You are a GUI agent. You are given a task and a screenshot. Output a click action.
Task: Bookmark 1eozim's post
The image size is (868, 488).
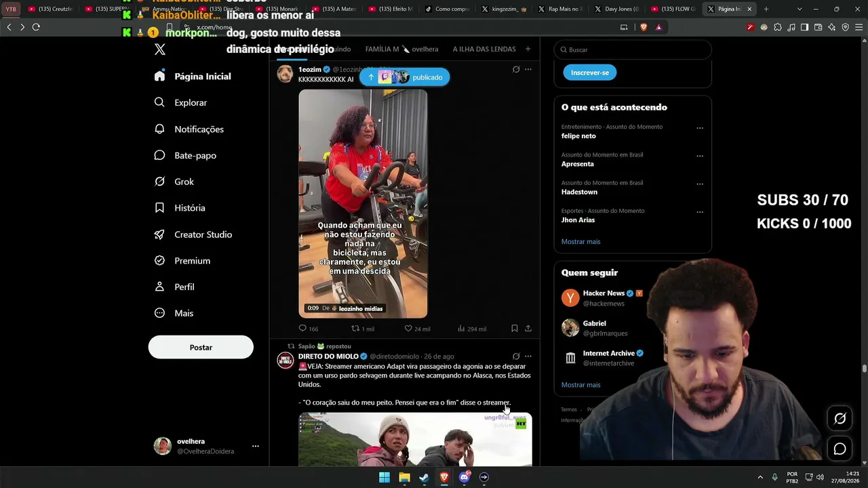pos(515,329)
